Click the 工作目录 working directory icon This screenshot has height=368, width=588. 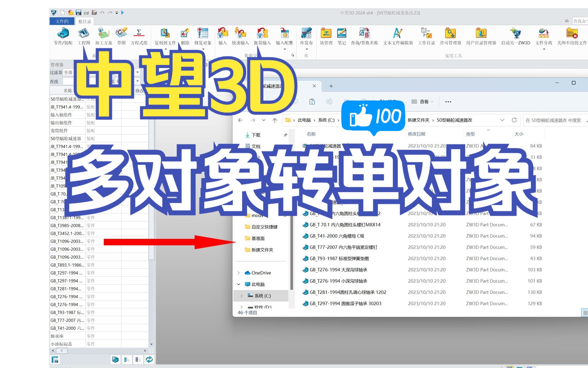pos(426,36)
